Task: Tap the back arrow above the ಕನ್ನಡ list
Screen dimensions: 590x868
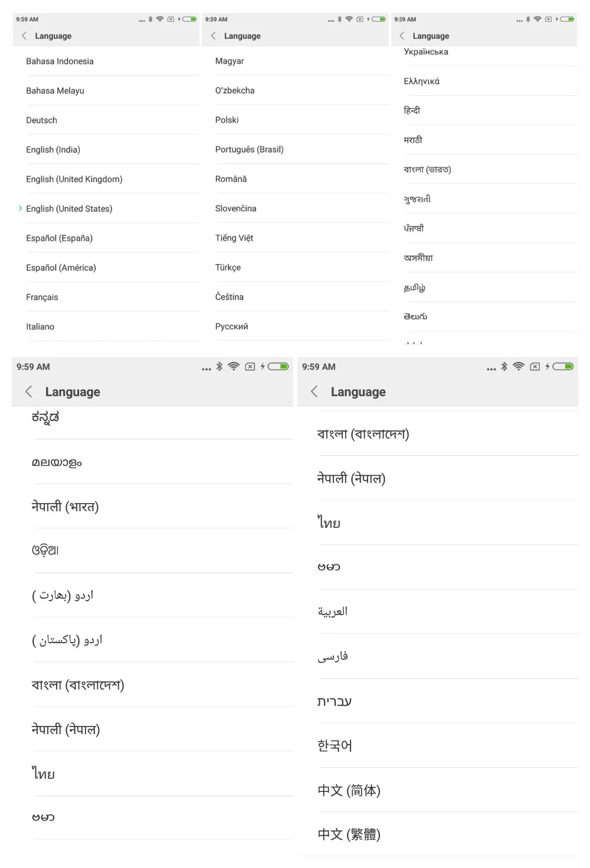Action: pyautogui.click(x=28, y=392)
